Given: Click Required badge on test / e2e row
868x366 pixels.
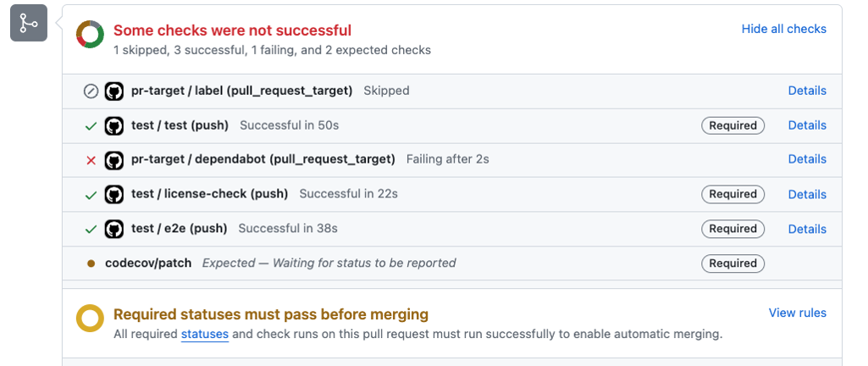Looking at the screenshot, I should tap(733, 229).
